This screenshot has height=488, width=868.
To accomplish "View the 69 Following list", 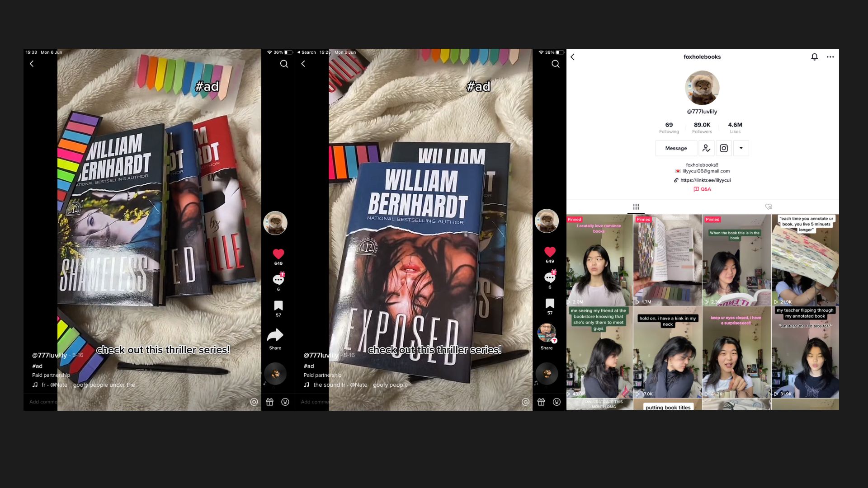I will [669, 128].
